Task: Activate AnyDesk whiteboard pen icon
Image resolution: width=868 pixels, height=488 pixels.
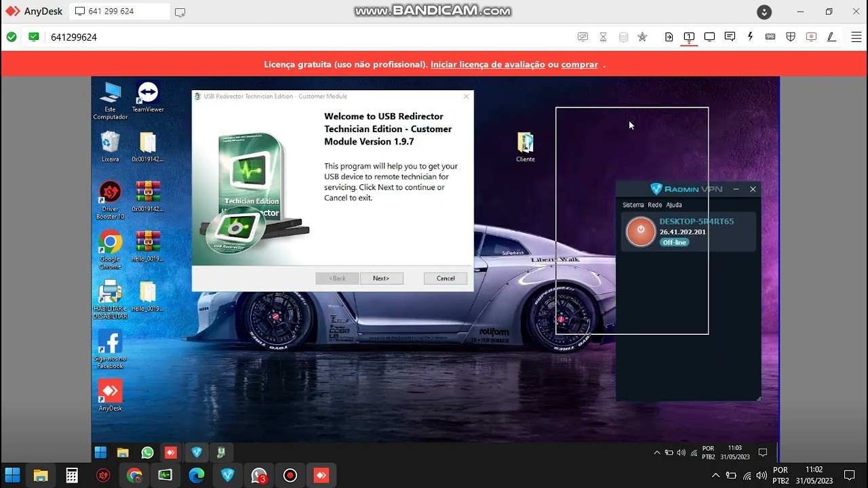Action: (x=831, y=37)
